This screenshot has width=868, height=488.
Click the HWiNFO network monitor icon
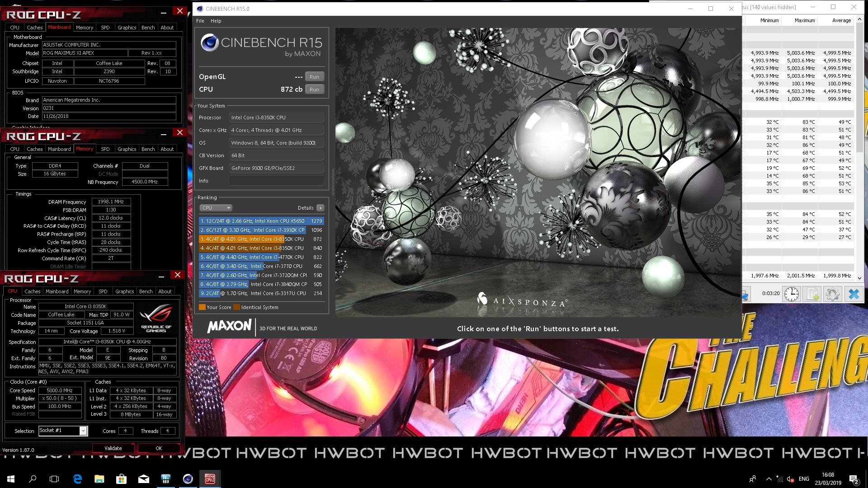pyautogui.click(x=745, y=294)
